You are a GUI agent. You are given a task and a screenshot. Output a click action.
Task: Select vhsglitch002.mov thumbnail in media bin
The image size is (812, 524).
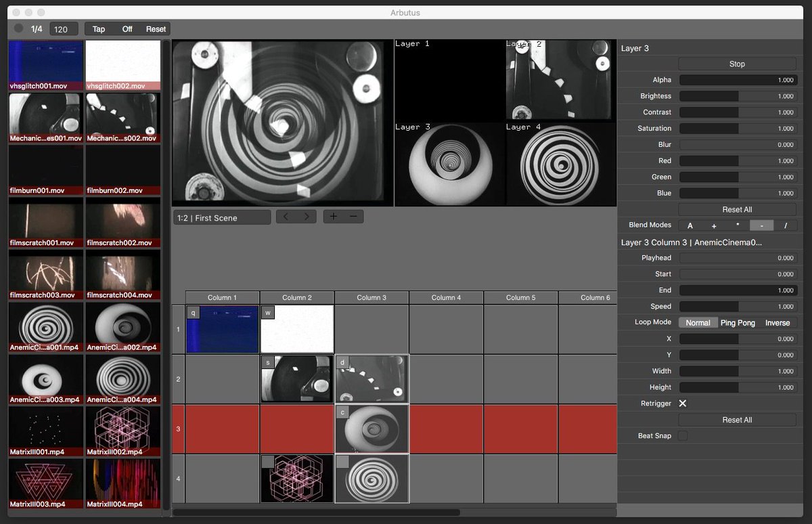click(123, 65)
